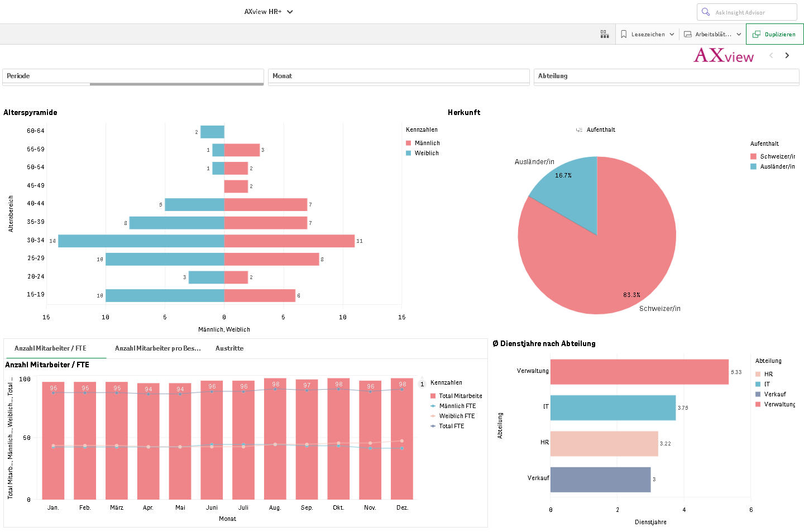Select the Anzahl Mitarbeiter / FTE tab
The height and width of the screenshot is (532, 804).
point(50,348)
